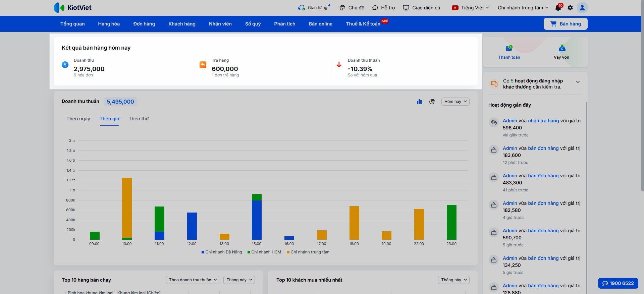
Task: Open Vay vốn loan shortcut
Action: (561, 52)
